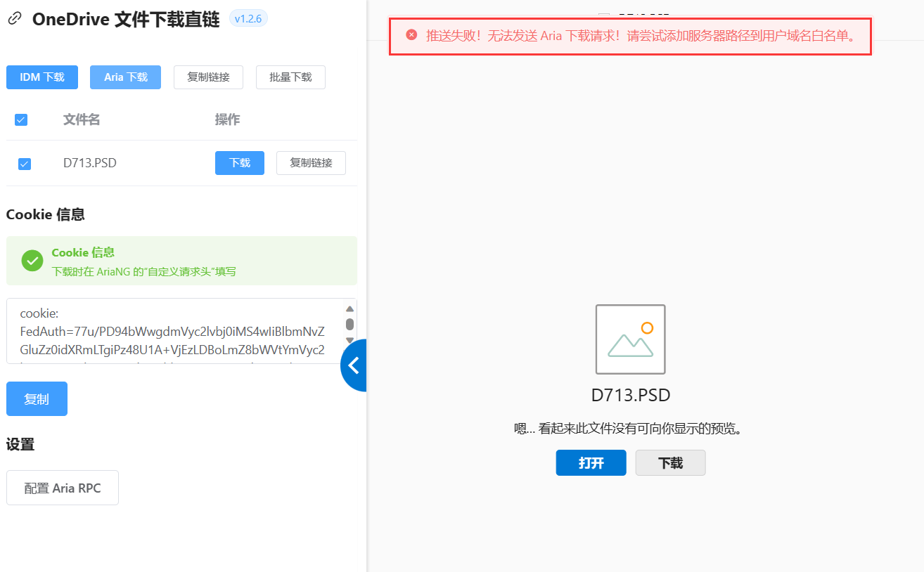Click the top 复制链接 toolbar button
The width and height of the screenshot is (924, 572).
tap(208, 77)
